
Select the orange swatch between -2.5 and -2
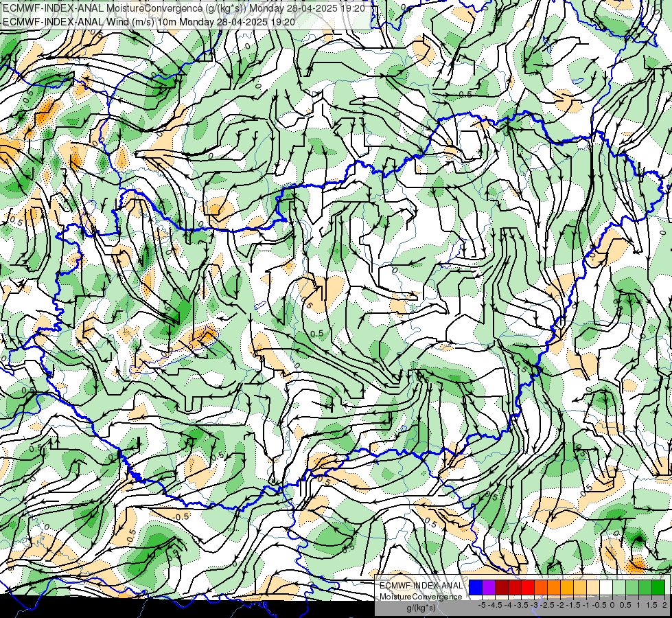coord(554,588)
